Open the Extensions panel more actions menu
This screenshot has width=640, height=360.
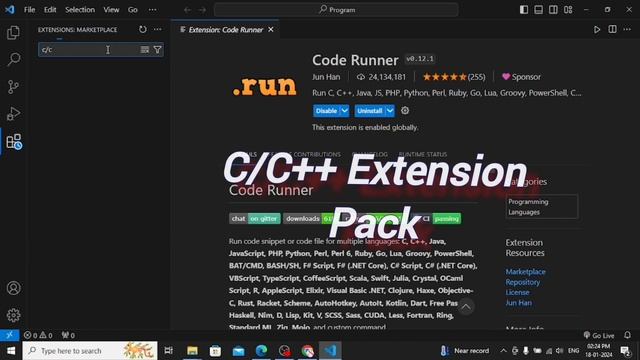158,29
